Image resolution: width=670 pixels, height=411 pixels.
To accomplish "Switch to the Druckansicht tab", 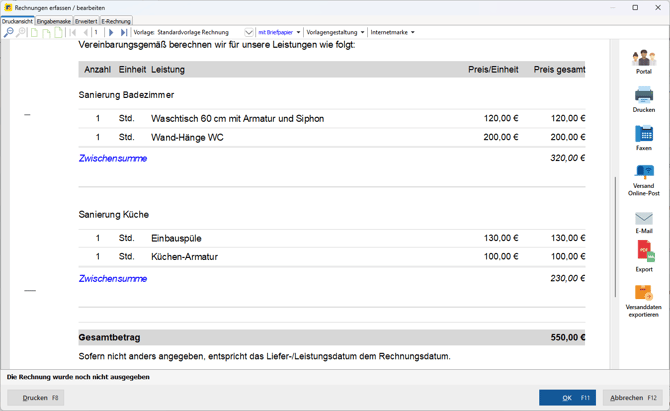I will coord(17,21).
